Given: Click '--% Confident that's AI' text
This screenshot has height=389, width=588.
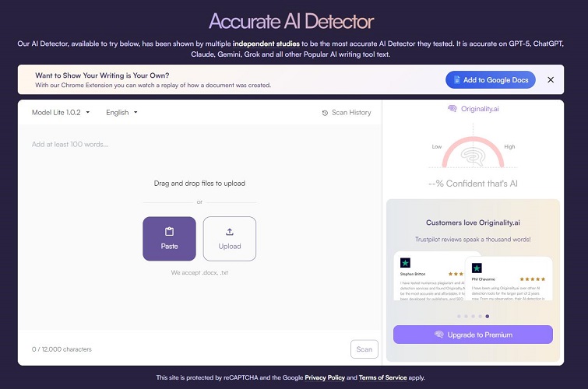Looking at the screenshot, I should [x=473, y=184].
